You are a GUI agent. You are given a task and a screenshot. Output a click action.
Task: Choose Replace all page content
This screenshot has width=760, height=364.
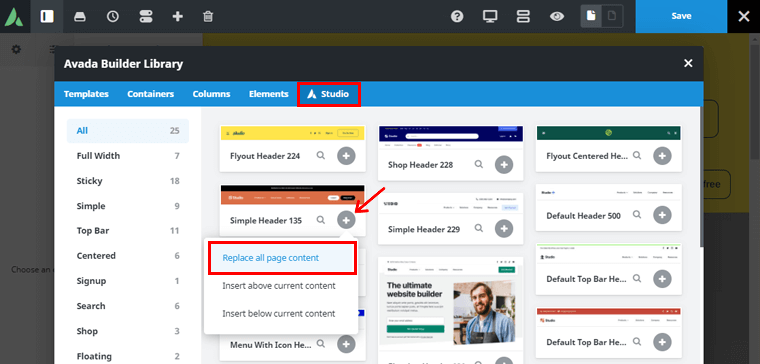pos(283,258)
